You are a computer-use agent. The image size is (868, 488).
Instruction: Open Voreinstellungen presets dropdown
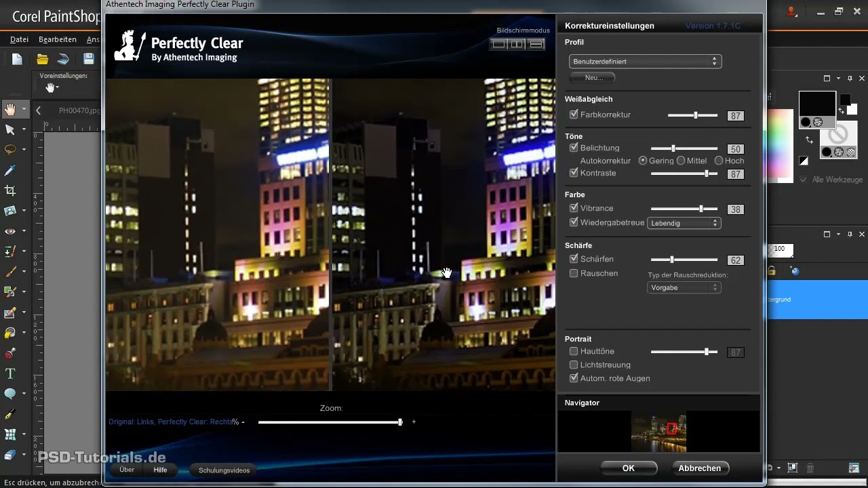(52, 87)
